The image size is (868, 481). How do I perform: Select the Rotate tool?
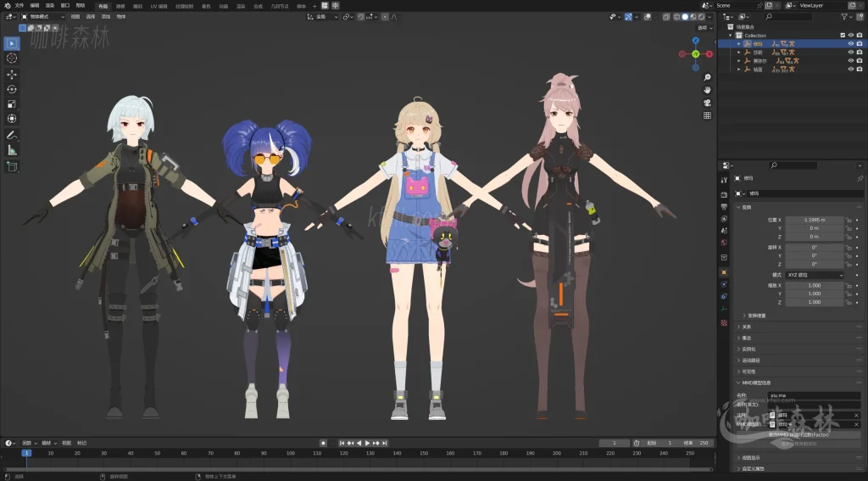pyautogui.click(x=12, y=89)
